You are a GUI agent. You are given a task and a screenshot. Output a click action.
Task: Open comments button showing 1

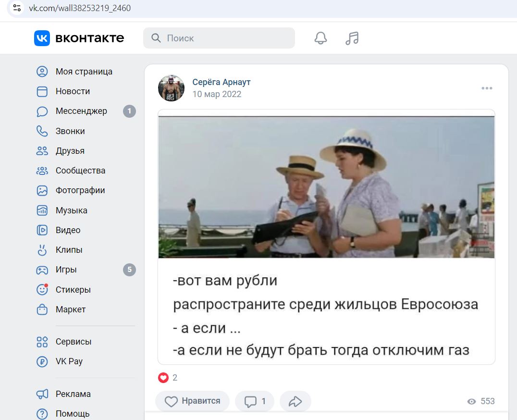(255, 401)
